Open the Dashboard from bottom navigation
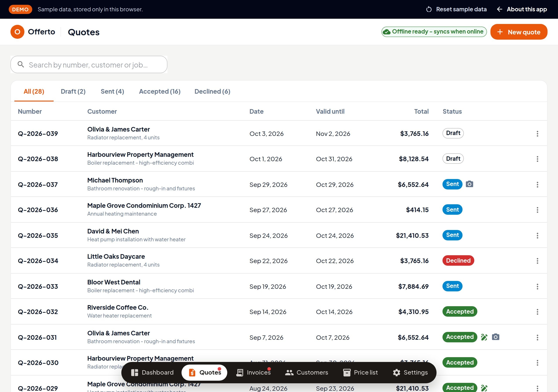Image resolution: width=558 pixels, height=392 pixels. point(152,372)
